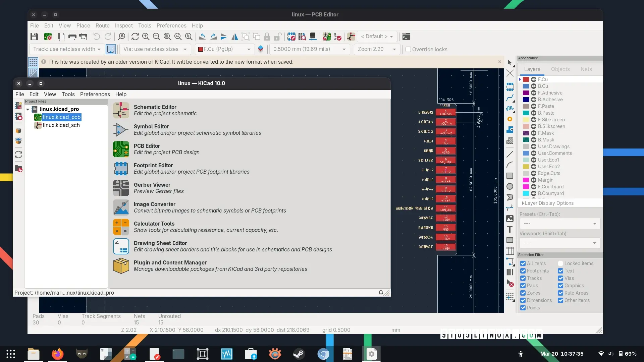The width and height of the screenshot is (644, 362).
Task: Click the Route Single Track tool
Action: click(x=510, y=98)
